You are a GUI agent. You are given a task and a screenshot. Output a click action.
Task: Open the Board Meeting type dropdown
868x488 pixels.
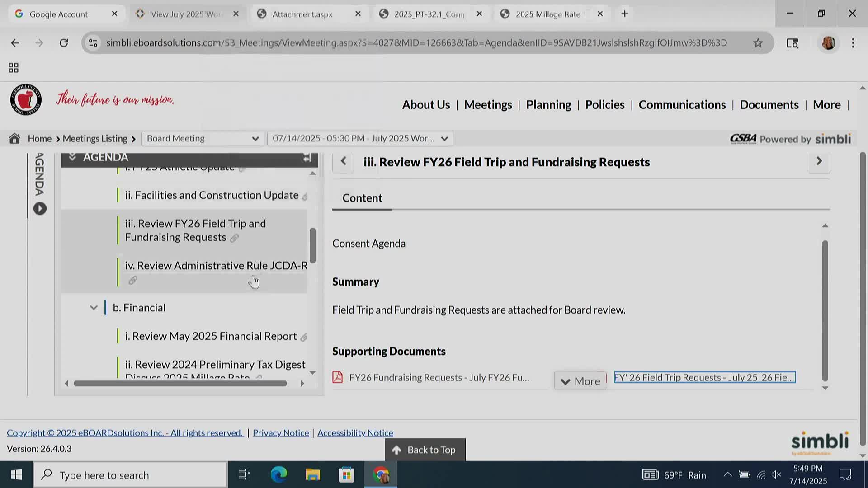[x=202, y=139]
